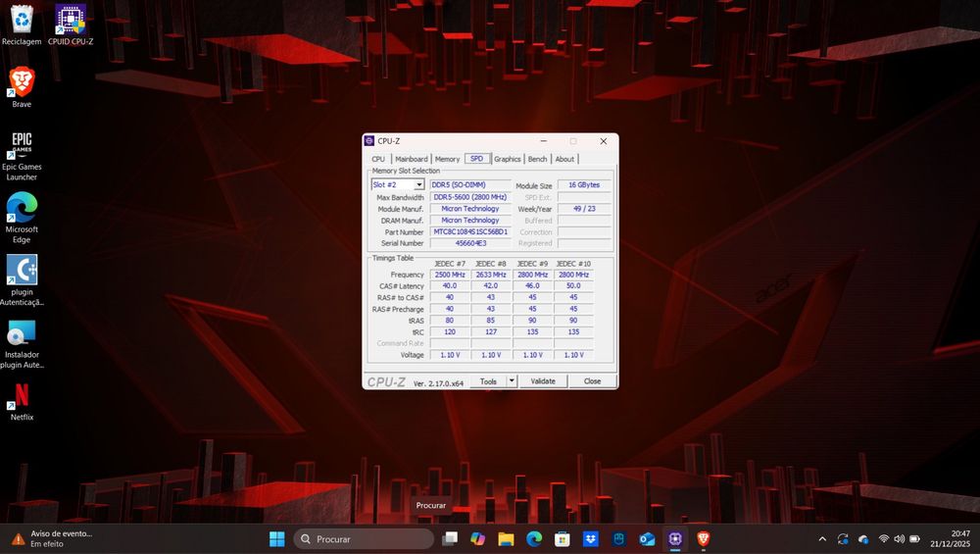Viewport: 980px width, 554px height.
Task: Click Serial Number value 456604E3
Action: [x=470, y=243]
